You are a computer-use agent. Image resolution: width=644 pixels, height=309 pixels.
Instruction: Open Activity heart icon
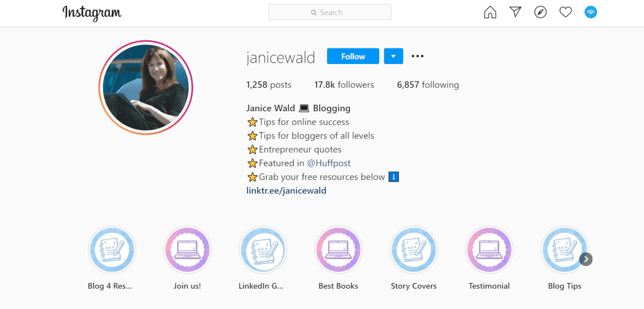tap(566, 12)
